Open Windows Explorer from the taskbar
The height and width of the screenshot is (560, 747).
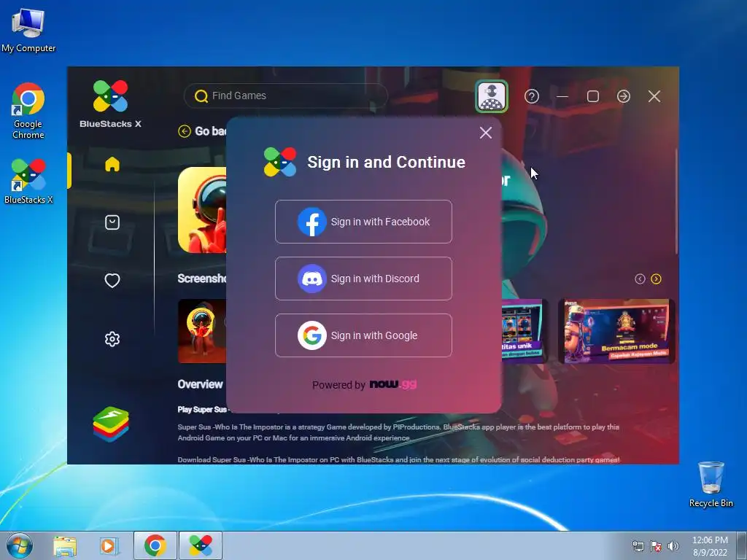[65, 545]
